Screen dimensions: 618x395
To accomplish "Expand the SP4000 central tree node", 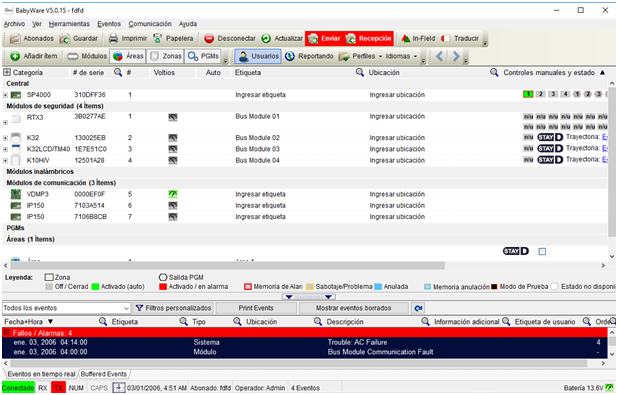I will pyautogui.click(x=5, y=95).
